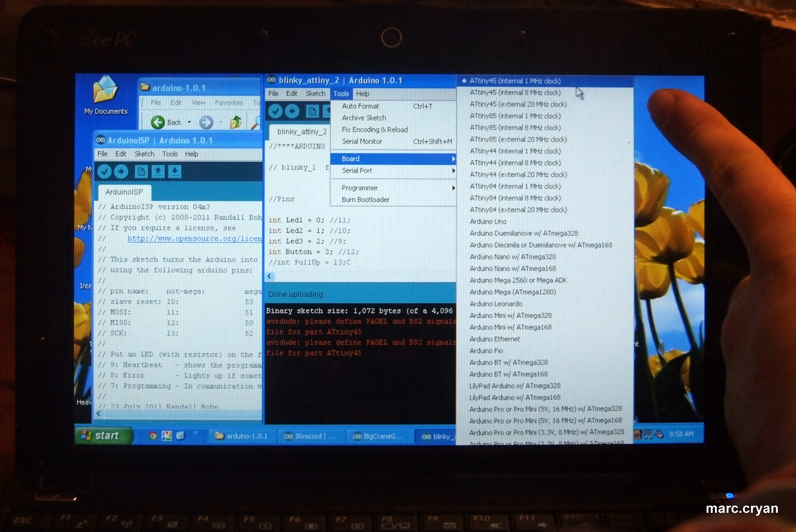Open Help menu in blinky_attiny_2 window
Viewport: 796px width, 532px height.
point(363,94)
